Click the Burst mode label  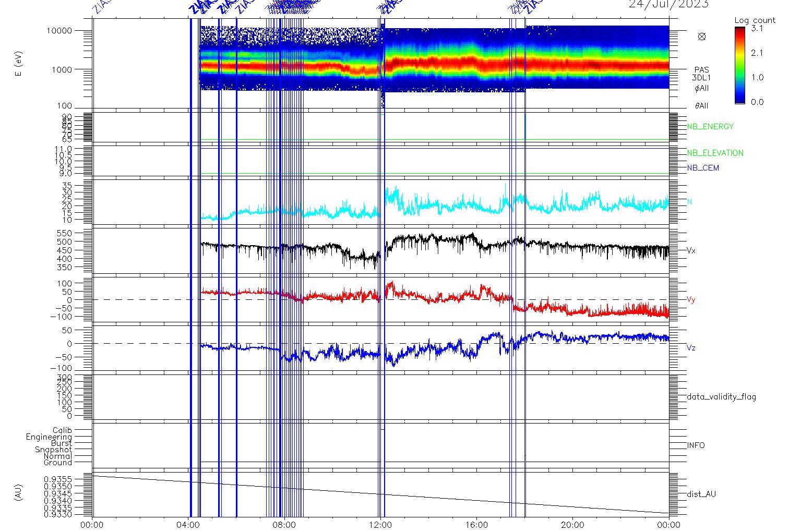[62, 443]
